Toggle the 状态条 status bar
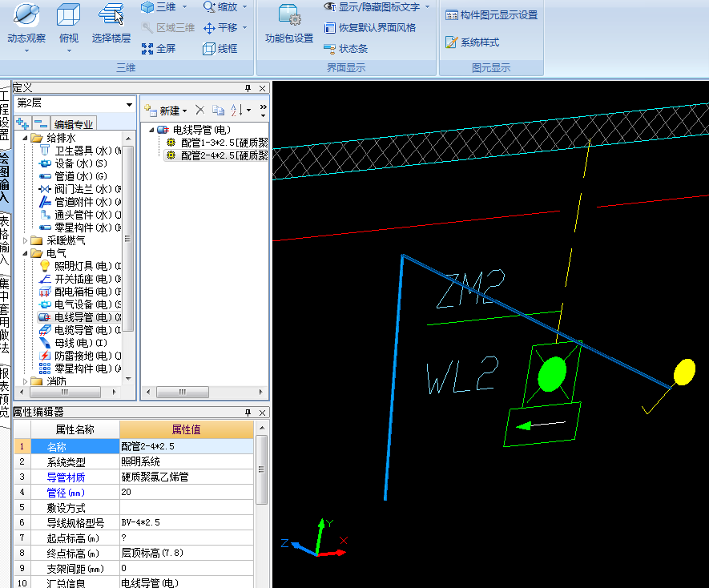Image resolution: width=709 pixels, height=588 pixels. point(346,48)
